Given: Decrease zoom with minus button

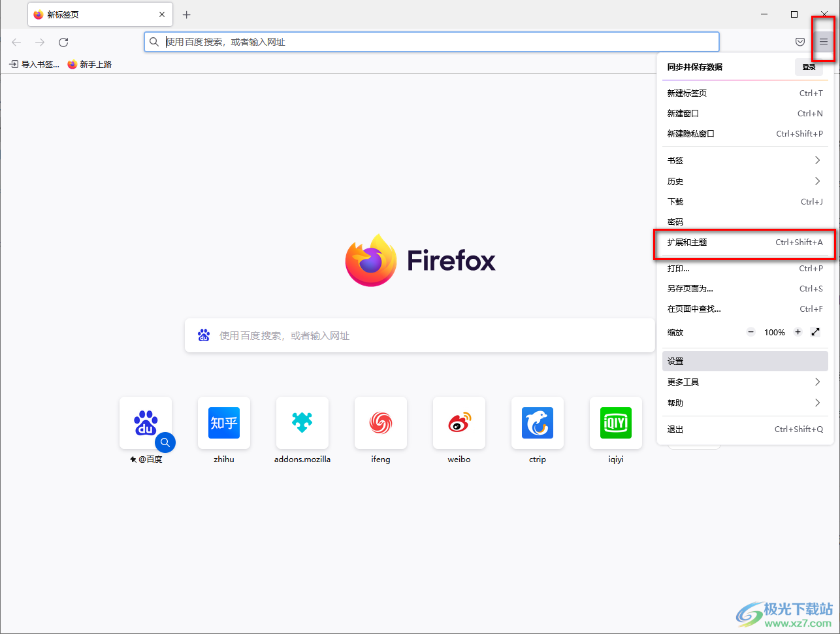Looking at the screenshot, I should click(x=751, y=332).
